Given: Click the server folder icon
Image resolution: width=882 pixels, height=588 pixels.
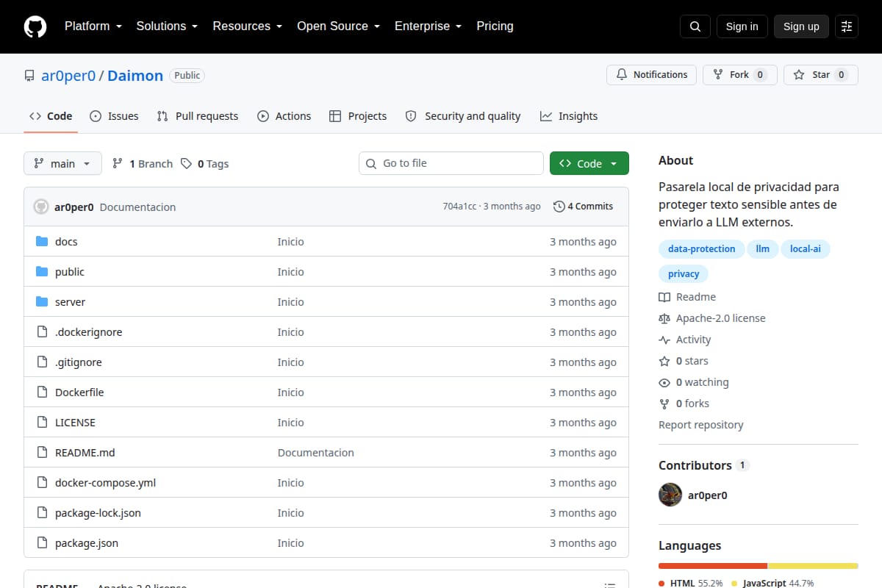Looking at the screenshot, I should (x=42, y=301).
